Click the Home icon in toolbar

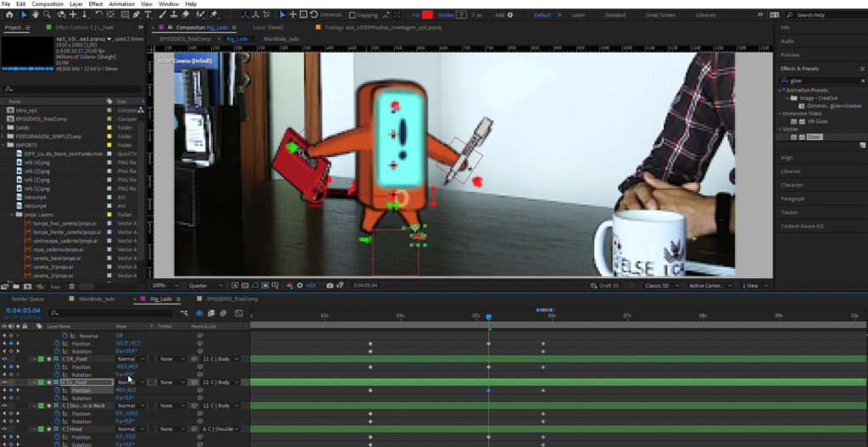[8, 14]
